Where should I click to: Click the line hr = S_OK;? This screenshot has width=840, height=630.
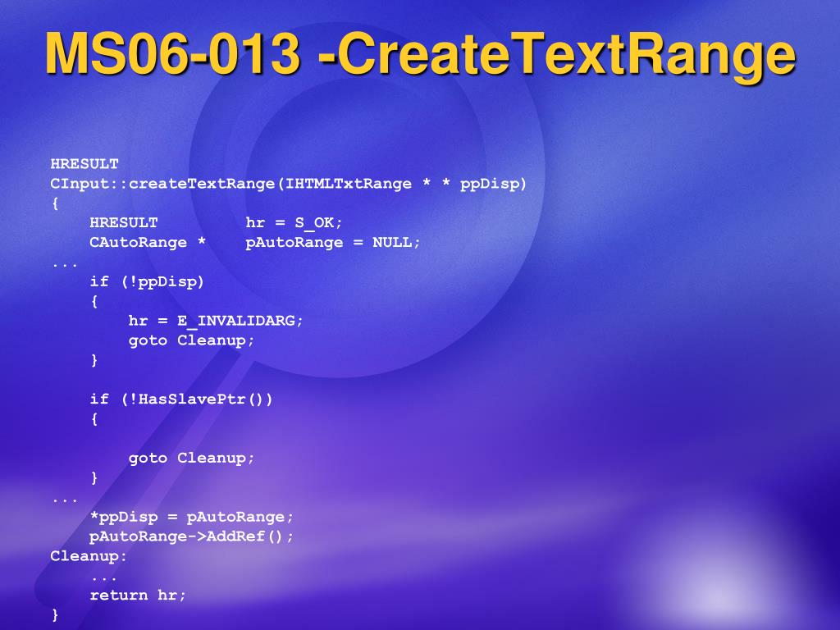(x=294, y=223)
